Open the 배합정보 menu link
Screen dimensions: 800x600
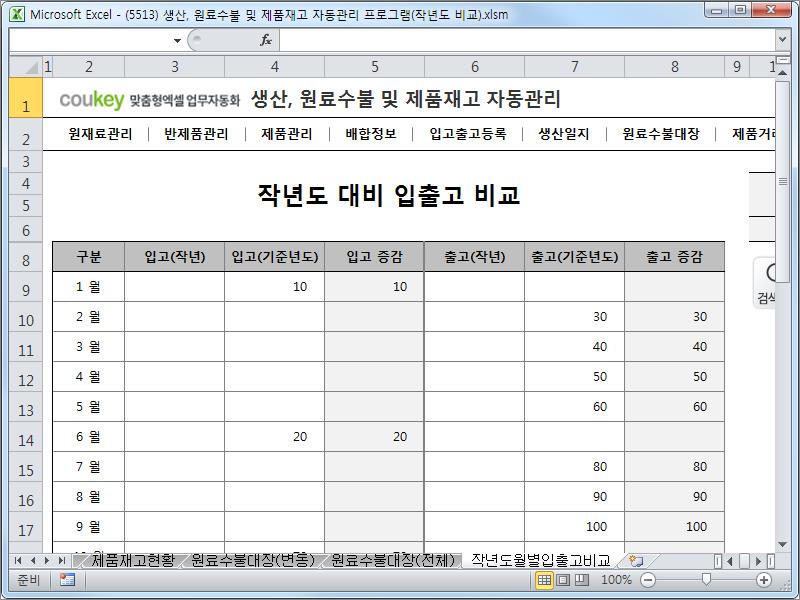(370, 134)
